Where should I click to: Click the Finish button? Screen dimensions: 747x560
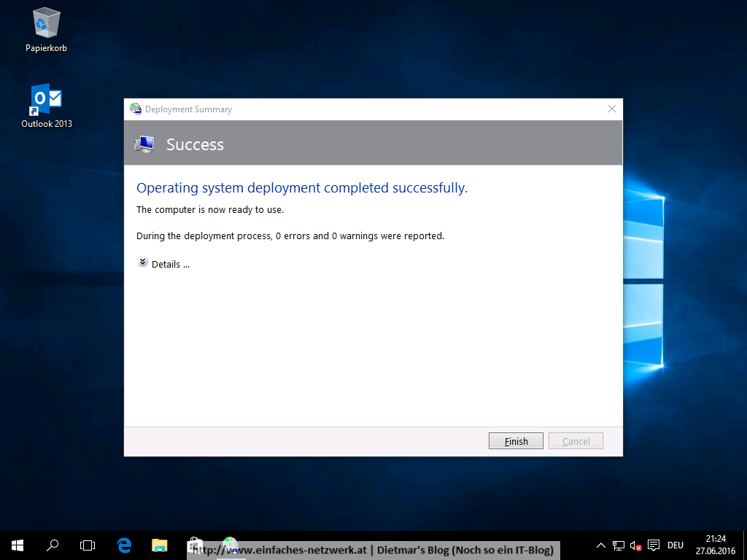tap(516, 441)
